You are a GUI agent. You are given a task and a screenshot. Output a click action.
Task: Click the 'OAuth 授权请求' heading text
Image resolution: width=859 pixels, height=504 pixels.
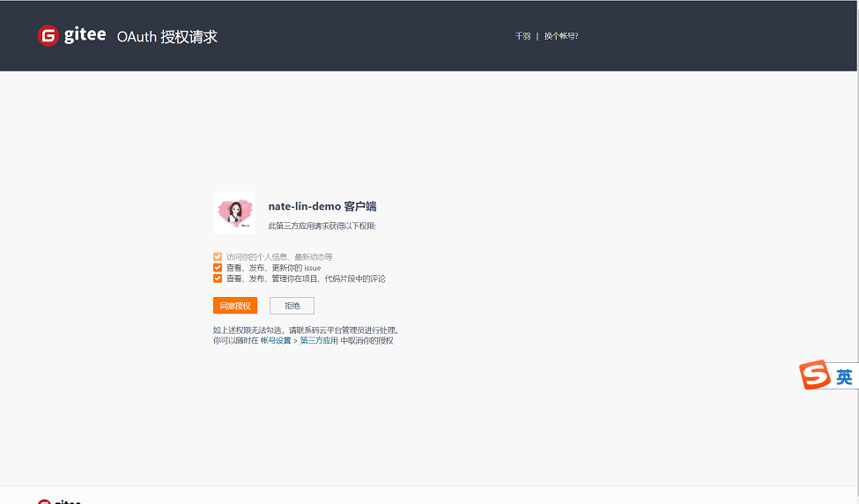[167, 37]
